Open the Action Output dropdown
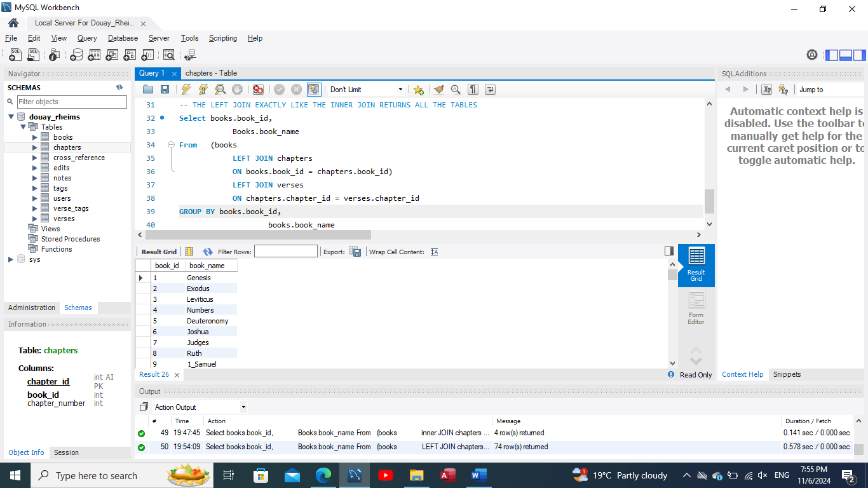This screenshot has width=868, height=488. [x=200, y=407]
